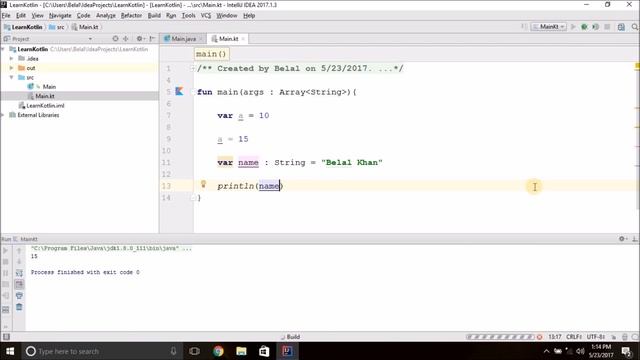
Task: Open Search Everywhere magnifier icon
Action: click(x=635, y=27)
